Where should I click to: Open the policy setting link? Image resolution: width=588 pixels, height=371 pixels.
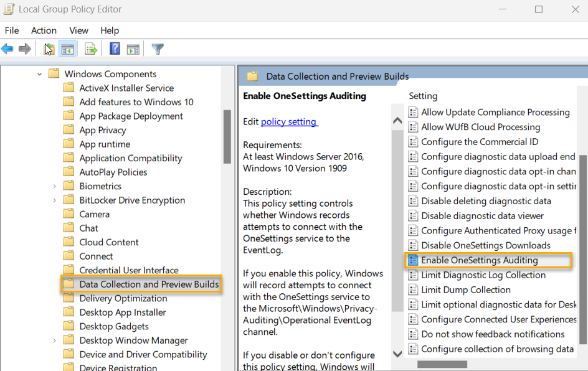point(289,121)
